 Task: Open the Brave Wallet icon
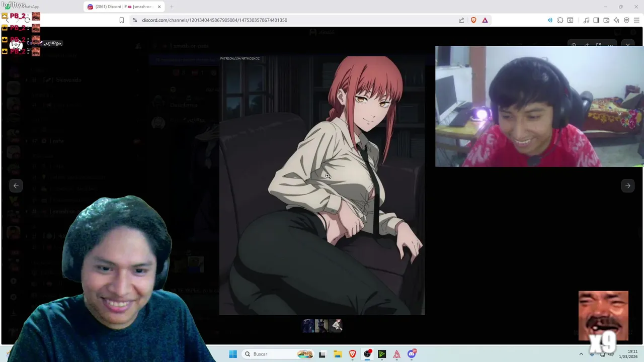(606, 20)
